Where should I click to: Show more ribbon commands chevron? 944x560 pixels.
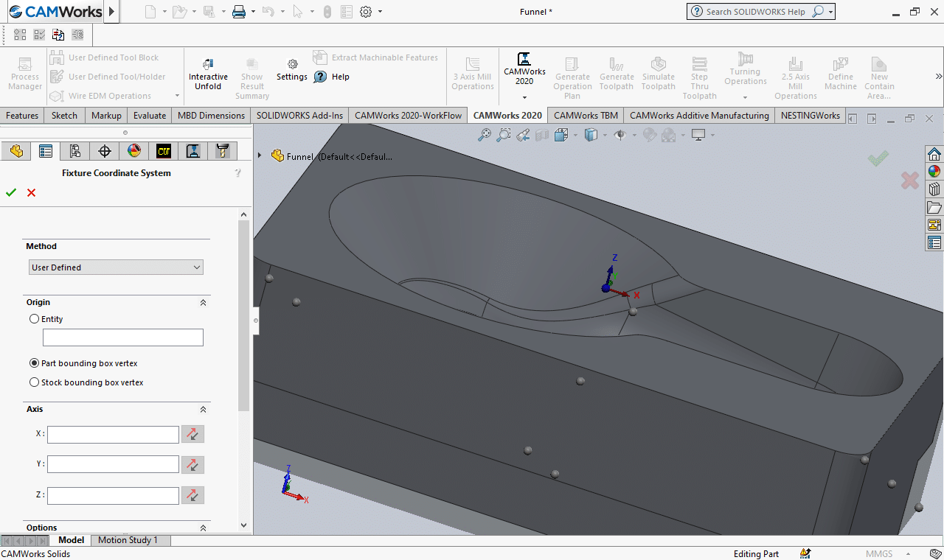[x=939, y=76]
